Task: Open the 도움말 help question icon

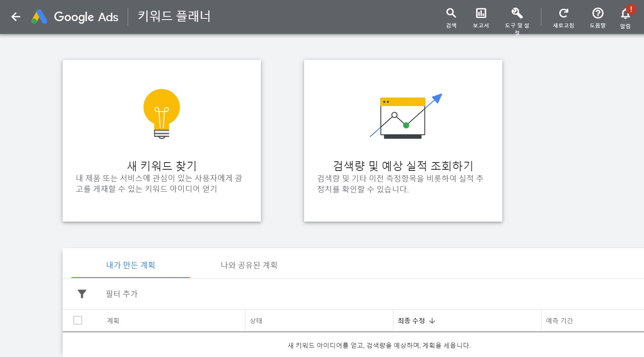Action: pos(598,13)
